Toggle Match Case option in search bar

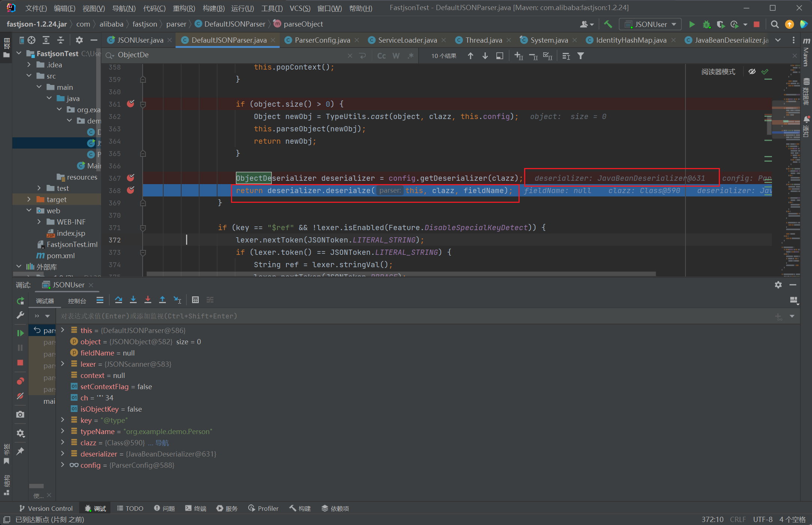(x=381, y=56)
